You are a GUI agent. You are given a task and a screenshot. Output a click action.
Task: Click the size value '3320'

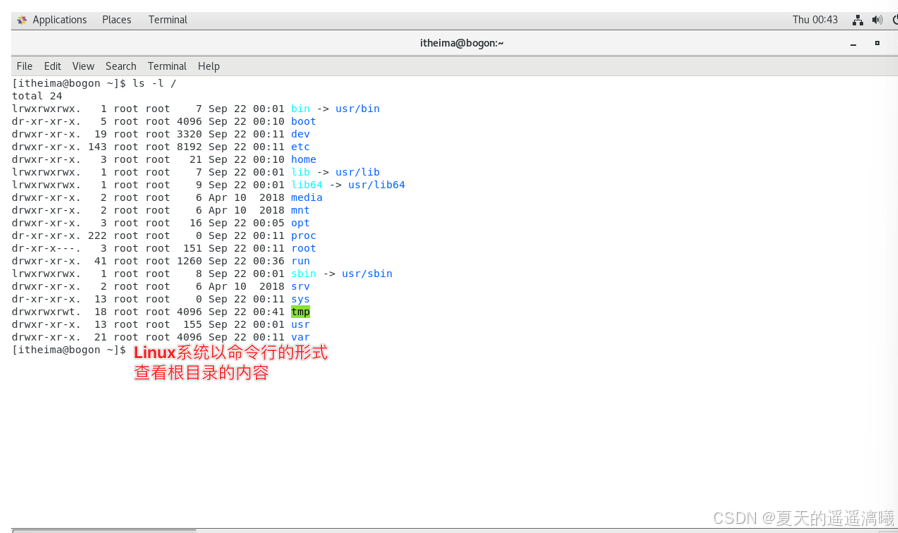pyautogui.click(x=189, y=134)
